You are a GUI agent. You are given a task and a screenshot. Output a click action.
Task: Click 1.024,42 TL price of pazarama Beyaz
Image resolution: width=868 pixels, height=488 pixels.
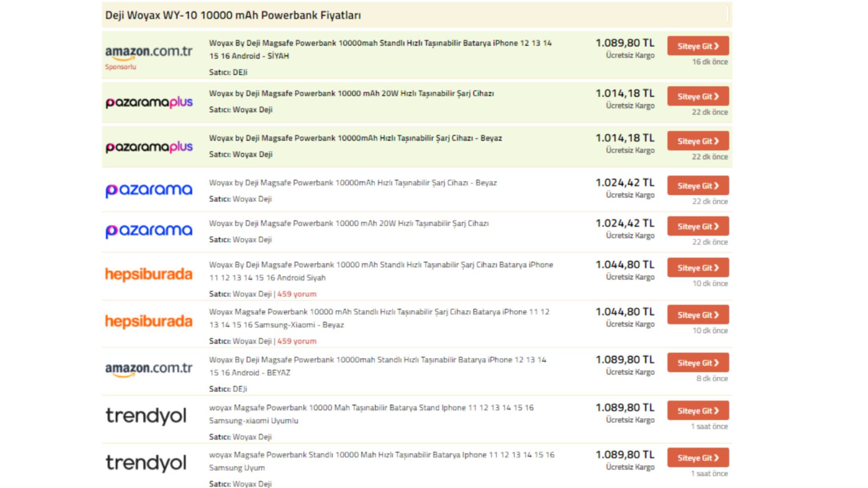point(625,183)
